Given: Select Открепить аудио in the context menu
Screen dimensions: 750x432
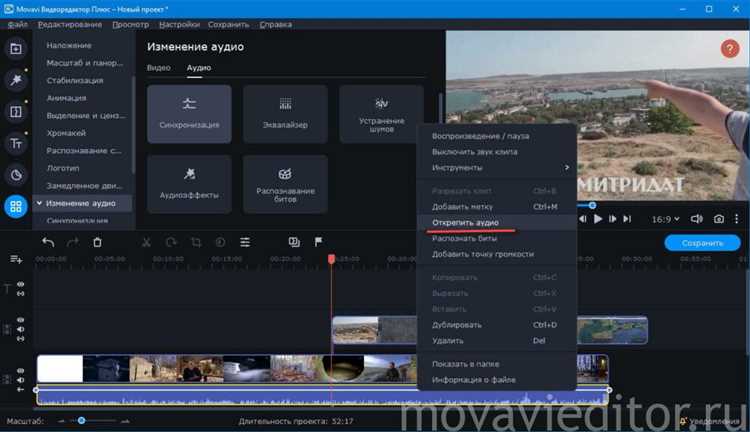Looking at the screenshot, I should pyautogui.click(x=465, y=222).
